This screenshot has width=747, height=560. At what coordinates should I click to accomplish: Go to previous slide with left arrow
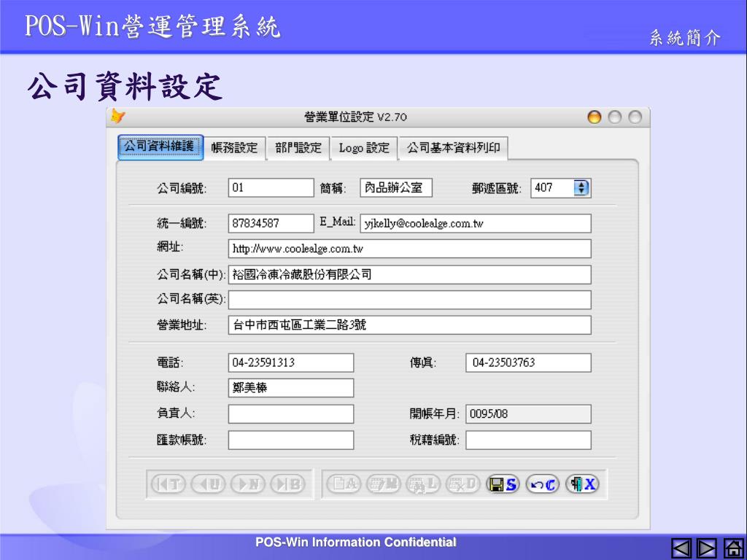coord(682,548)
